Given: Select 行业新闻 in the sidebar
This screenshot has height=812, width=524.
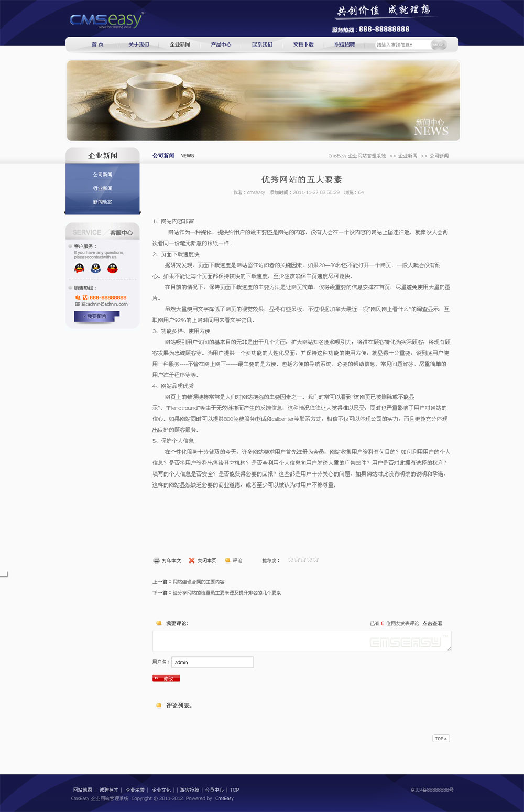Looking at the screenshot, I should click(x=103, y=188).
